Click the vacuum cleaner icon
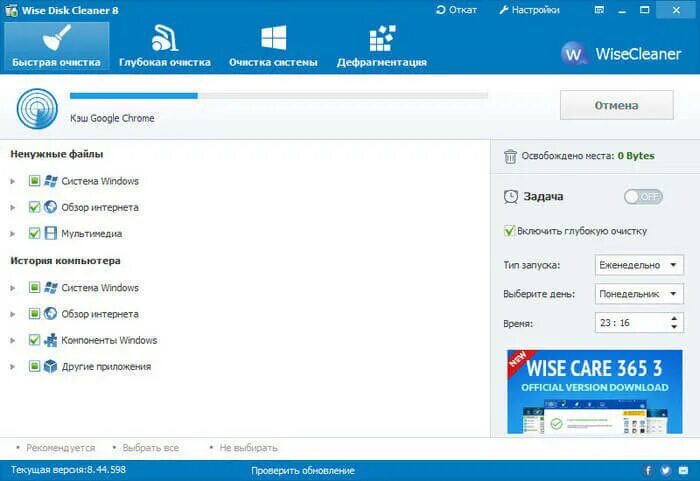This screenshot has height=481, width=700. tap(164, 38)
